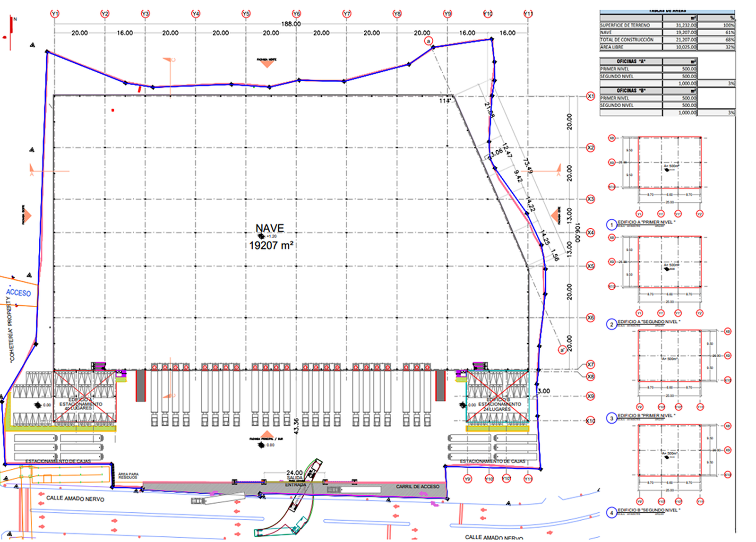The height and width of the screenshot is (542, 756).
Task: Click the "10,025.00" table value
Action: [x=686, y=47]
